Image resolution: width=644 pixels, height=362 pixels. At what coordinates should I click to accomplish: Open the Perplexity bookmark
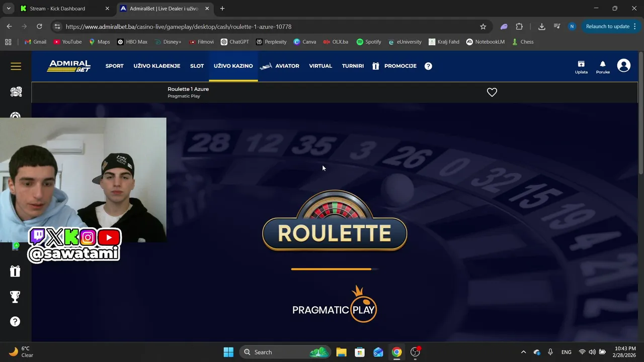[271, 42]
